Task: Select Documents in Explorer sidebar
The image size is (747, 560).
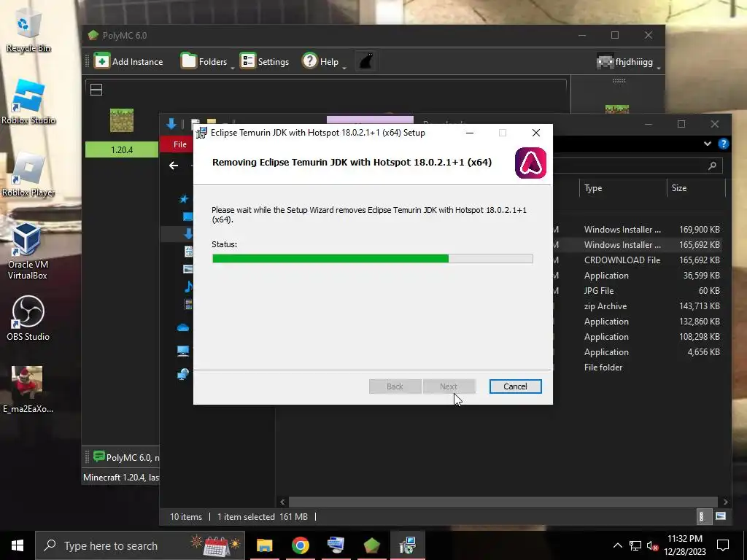Action: click(189, 251)
